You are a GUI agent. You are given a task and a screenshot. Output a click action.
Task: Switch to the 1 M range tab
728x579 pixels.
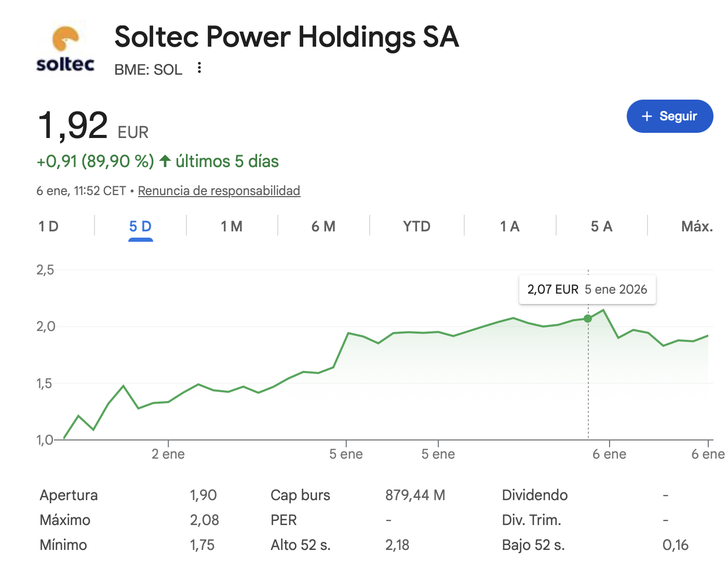point(232,227)
